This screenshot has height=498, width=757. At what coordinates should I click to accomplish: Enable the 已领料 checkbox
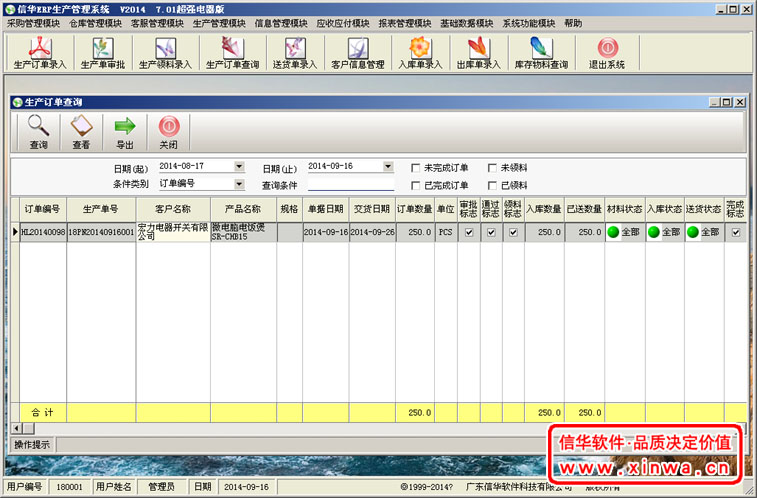492,185
